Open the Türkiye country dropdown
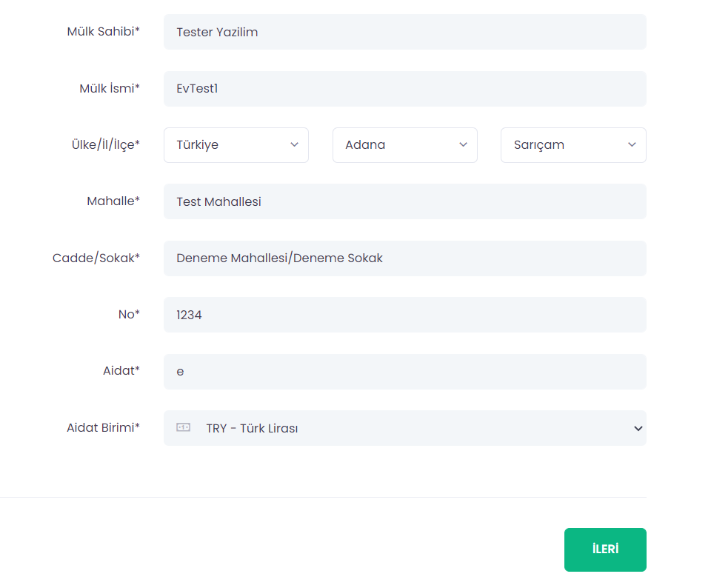Viewport: 711px width, 588px height. point(236,145)
